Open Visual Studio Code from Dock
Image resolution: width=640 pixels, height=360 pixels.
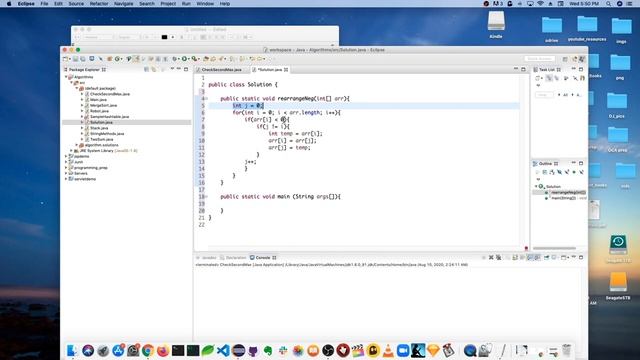click(223, 351)
